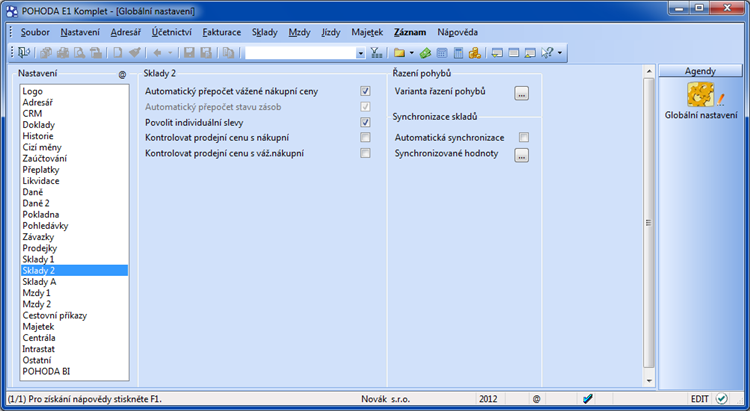Click the back arrow toolbar icon
The height and width of the screenshot is (411, 750).
pyautogui.click(x=157, y=53)
